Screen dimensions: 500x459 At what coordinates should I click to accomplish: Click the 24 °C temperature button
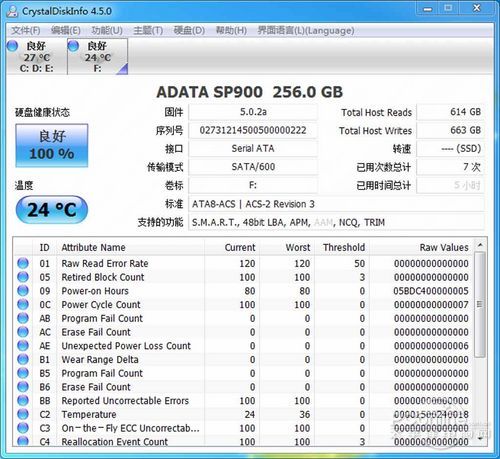click(52, 210)
